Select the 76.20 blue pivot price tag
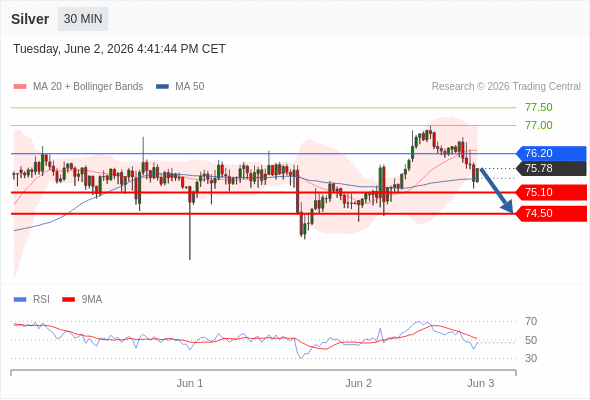Image resolution: width=590 pixels, height=400 pixels. (x=551, y=154)
